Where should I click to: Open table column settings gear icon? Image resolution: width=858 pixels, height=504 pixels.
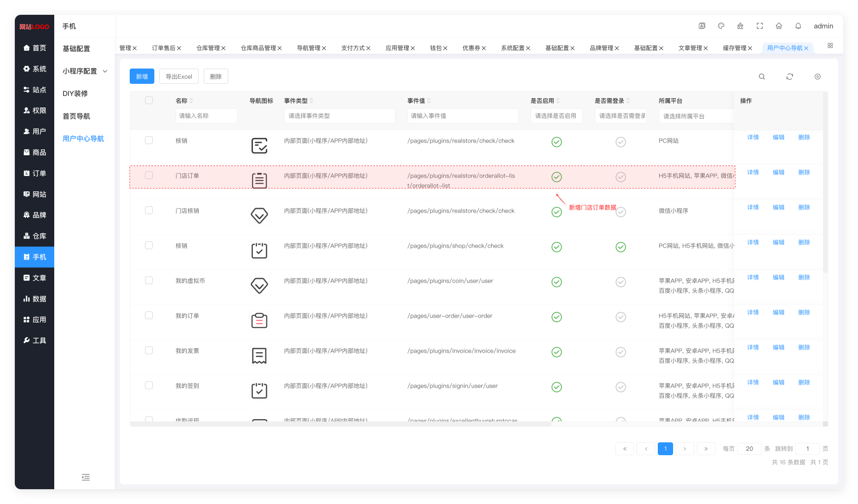click(x=818, y=76)
